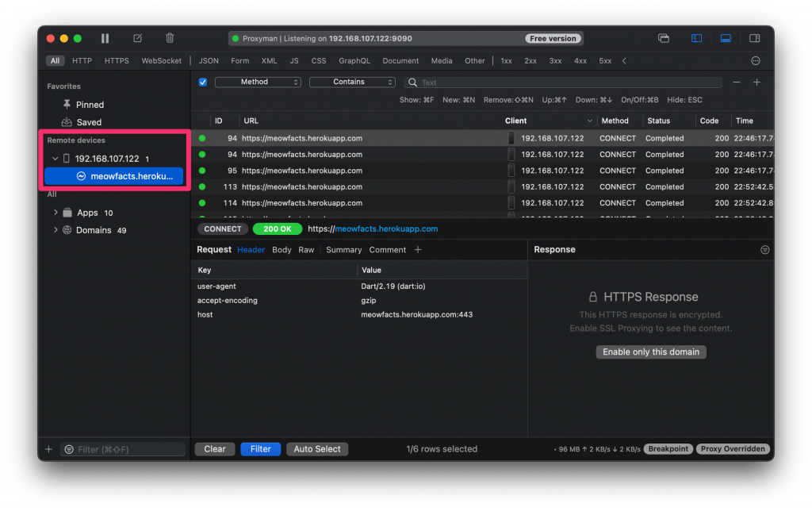The height and width of the screenshot is (511, 812).
Task: Expand the Domains group
Action: tap(56, 230)
